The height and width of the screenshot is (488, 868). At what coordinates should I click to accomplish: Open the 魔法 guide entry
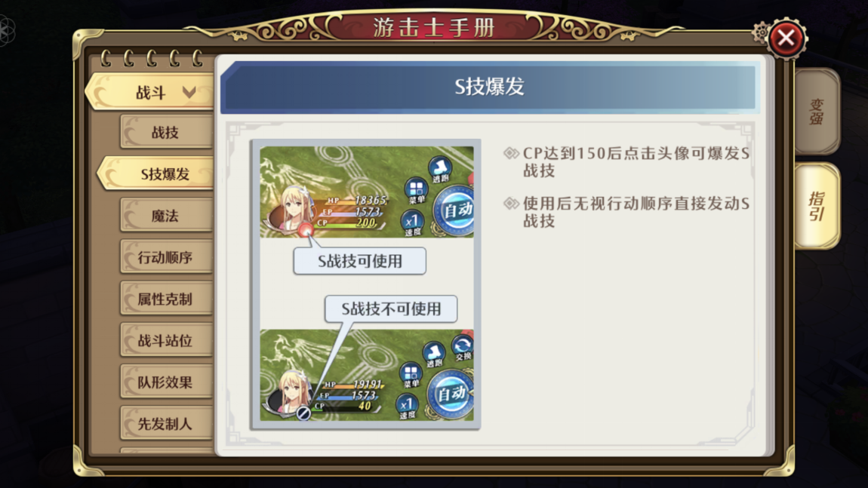coord(166,216)
